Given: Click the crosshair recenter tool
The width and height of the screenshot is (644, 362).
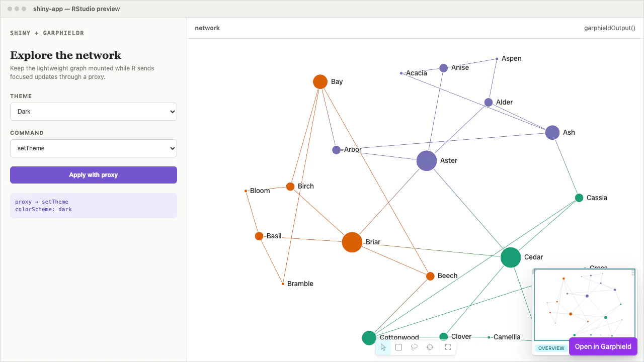Looking at the screenshot, I should 430,347.
